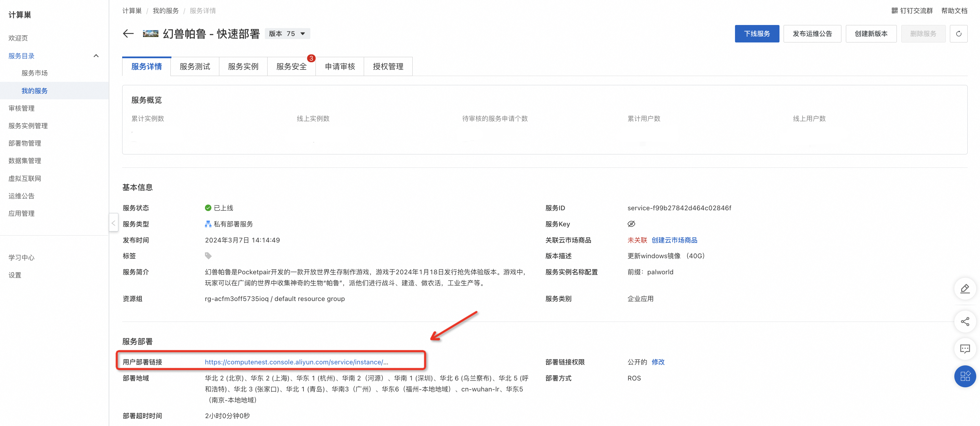Click the tag icon under 标签
980x426 pixels.
[208, 256]
